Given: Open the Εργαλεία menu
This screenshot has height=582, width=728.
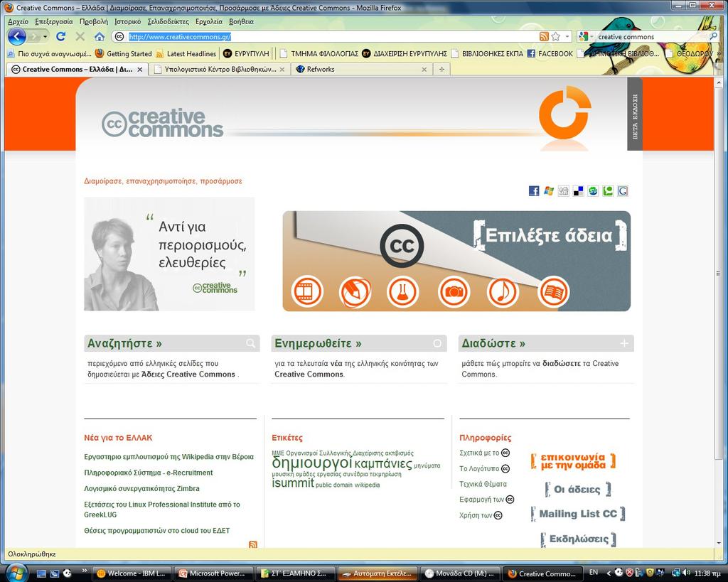Looking at the screenshot, I should pyautogui.click(x=209, y=21).
